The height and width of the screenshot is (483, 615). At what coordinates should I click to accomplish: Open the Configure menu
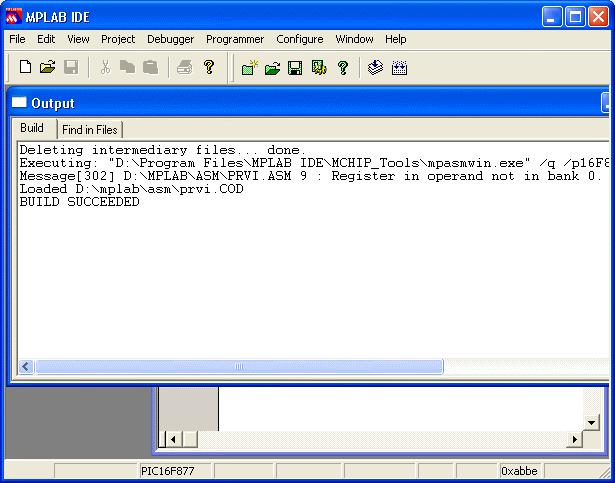tap(300, 39)
